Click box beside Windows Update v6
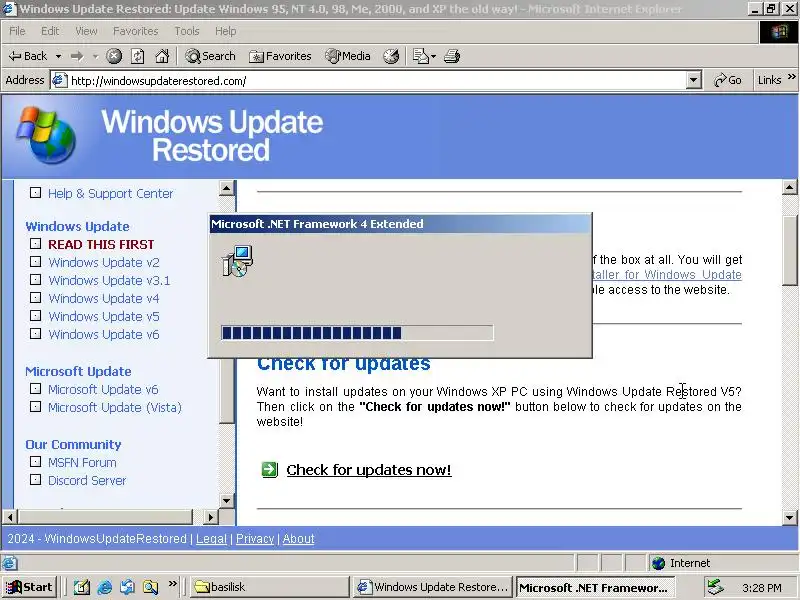Screen dimensions: 800x600 35,334
